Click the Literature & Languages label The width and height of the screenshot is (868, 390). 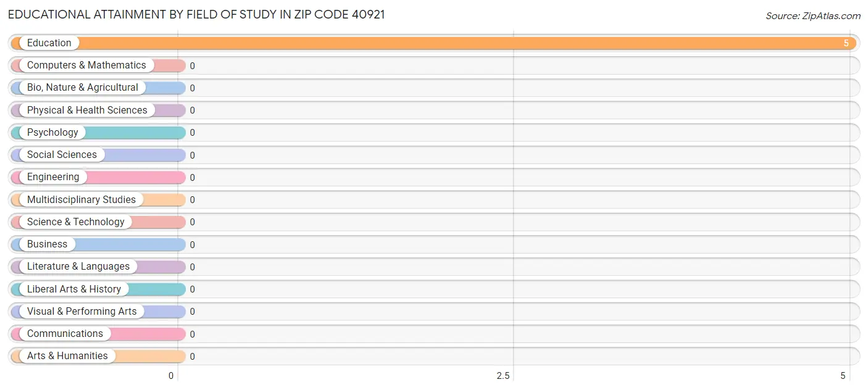[78, 267]
